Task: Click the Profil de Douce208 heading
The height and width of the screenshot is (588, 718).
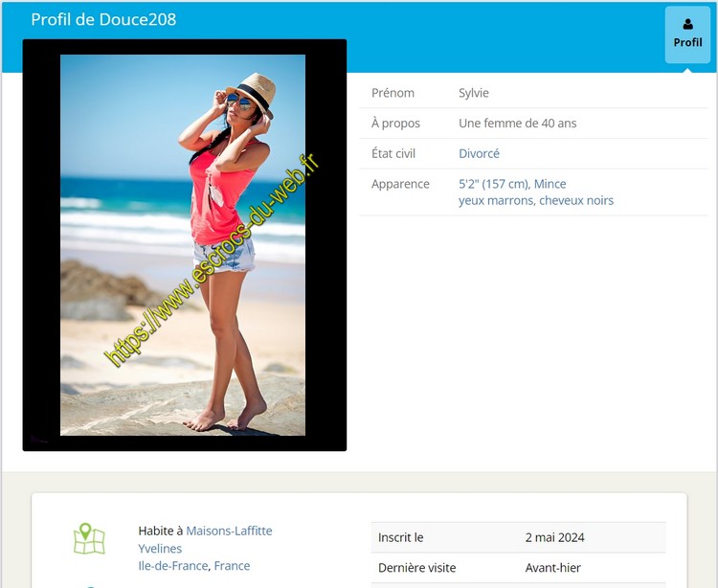Action: 103,19
